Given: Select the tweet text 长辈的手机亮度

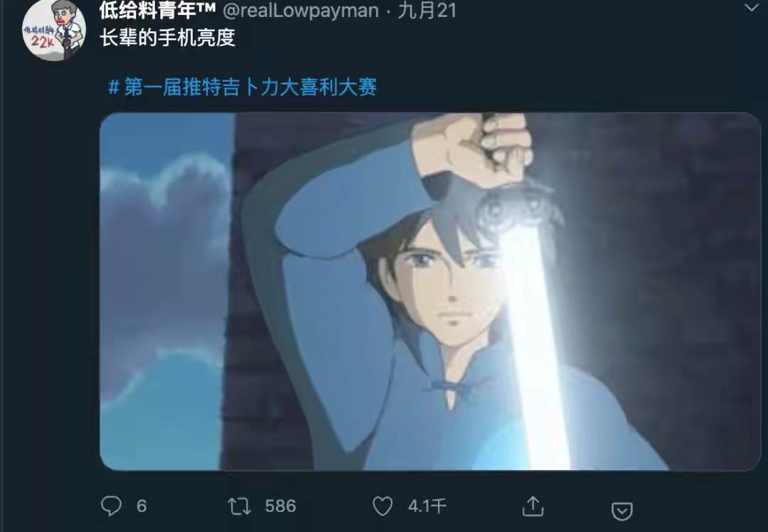Looking at the screenshot, I should [168, 38].
